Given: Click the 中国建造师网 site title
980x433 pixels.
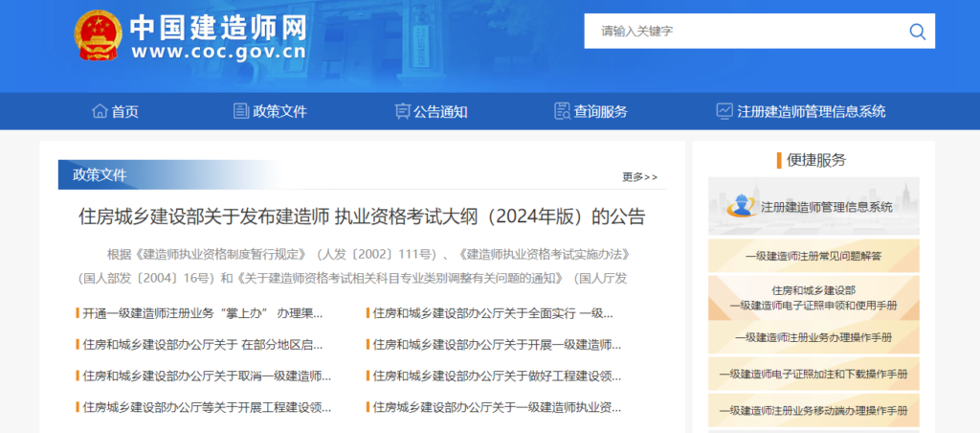Looking at the screenshot, I should point(218,28).
